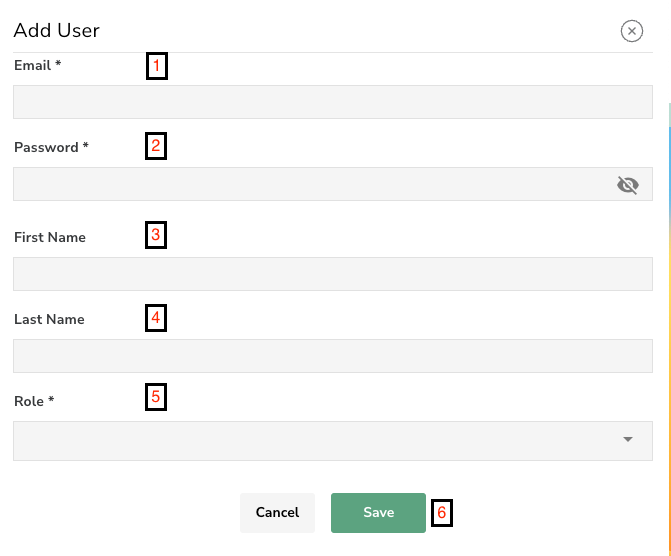This screenshot has height=556, width=671.
Task: Click into the Password text field
Action: [312, 185]
